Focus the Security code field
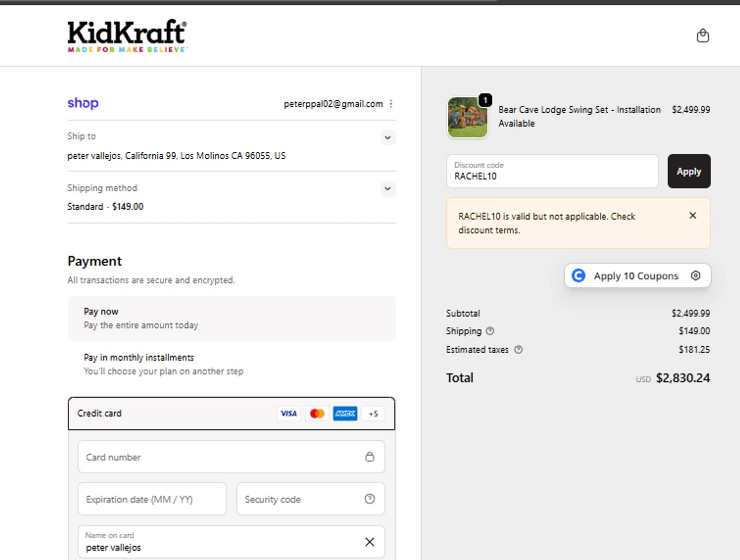Screen dimensions: 740x560 (311, 499)
